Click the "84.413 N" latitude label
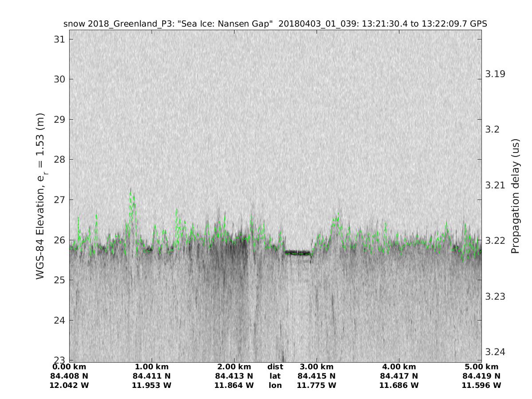 (234, 376)
